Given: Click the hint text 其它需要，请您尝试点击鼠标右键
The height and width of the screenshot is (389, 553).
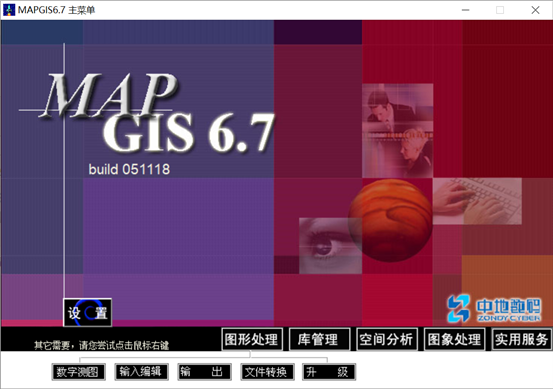Looking at the screenshot, I should coord(102,345).
